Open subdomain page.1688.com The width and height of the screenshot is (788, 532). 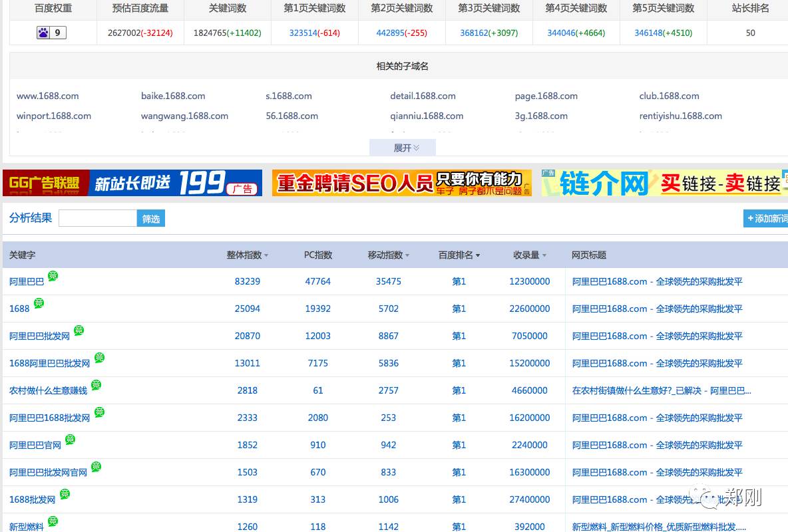546,96
